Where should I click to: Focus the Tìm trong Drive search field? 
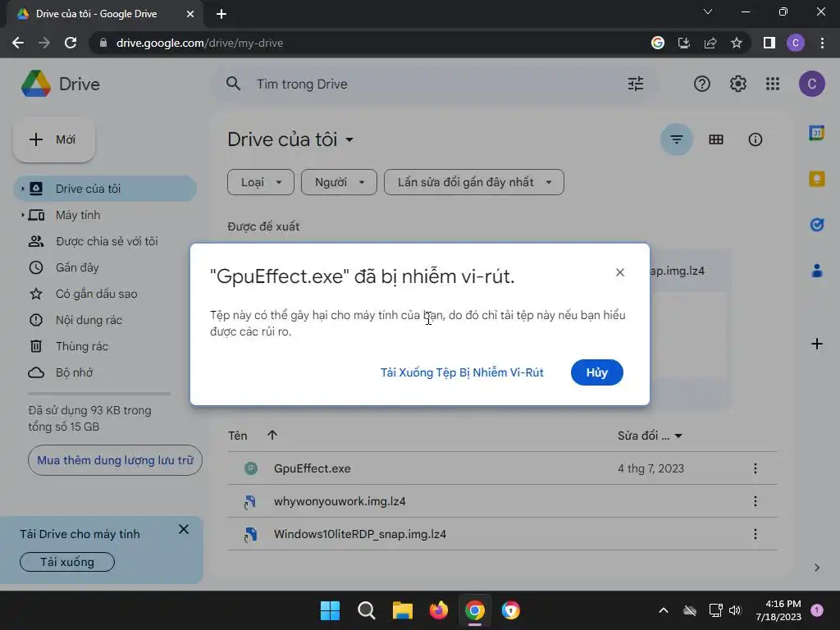pos(434,84)
